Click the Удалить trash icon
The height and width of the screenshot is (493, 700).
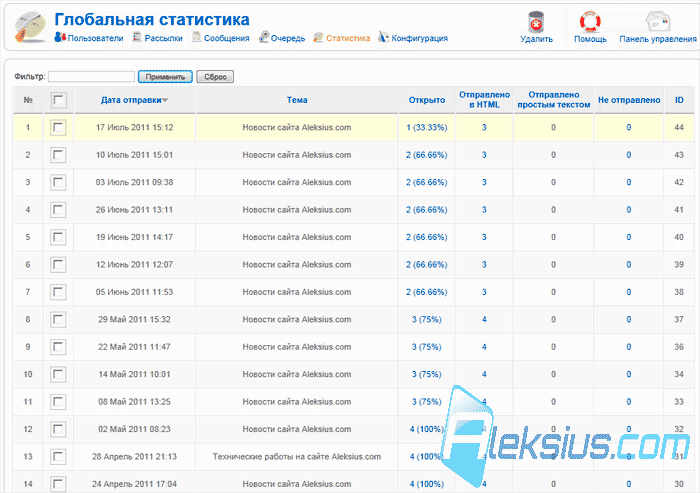536,22
